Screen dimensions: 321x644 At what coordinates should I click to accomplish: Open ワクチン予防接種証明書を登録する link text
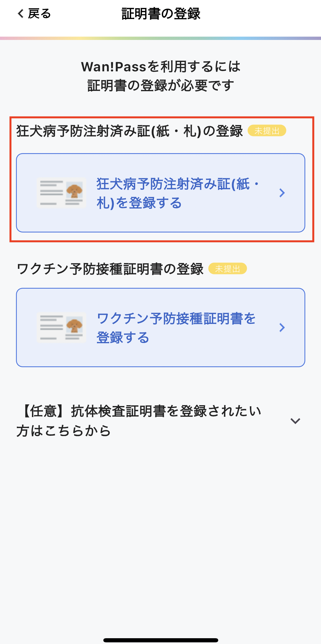tap(176, 328)
